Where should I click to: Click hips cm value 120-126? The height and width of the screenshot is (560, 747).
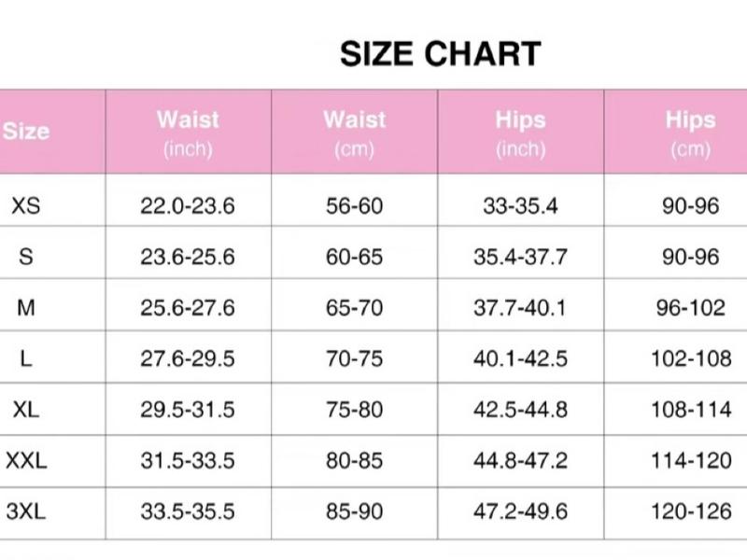(690, 511)
